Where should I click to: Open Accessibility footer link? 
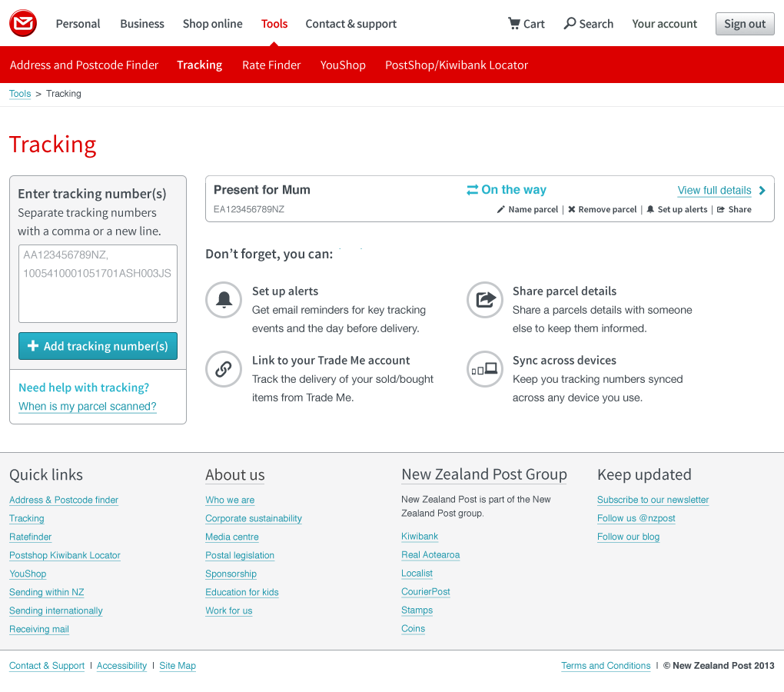pyautogui.click(x=121, y=666)
